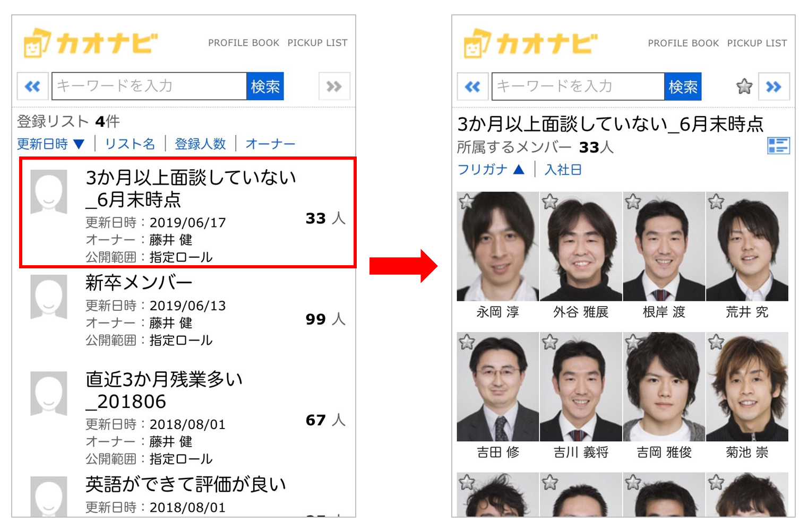This screenshot has height=532, width=808.
Task: Click avatar icon of 新卒メンバー list
Action: [x=49, y=296]
